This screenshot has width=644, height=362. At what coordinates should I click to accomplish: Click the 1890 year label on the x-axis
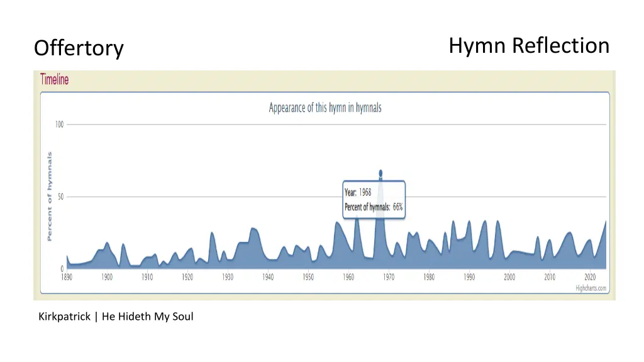67,277
